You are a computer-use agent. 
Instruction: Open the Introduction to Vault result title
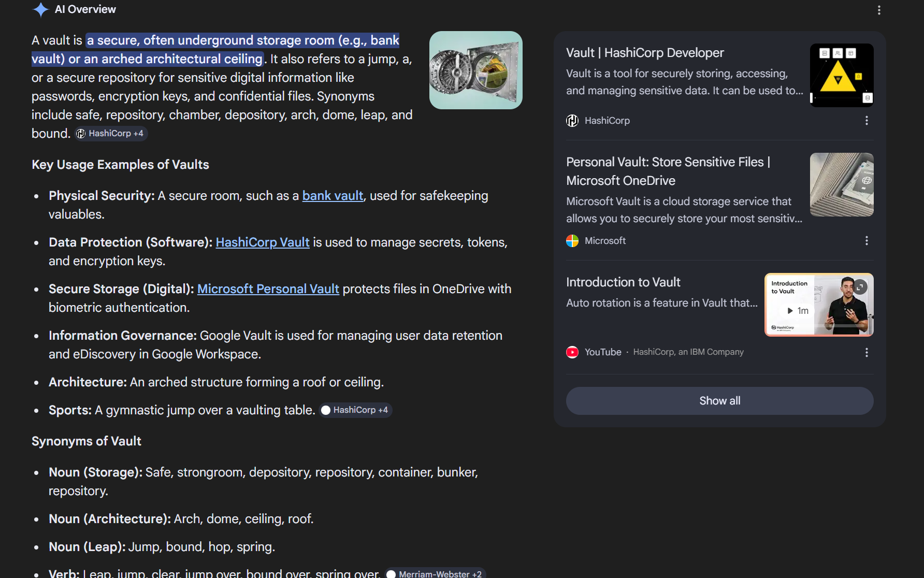(623, 282)
